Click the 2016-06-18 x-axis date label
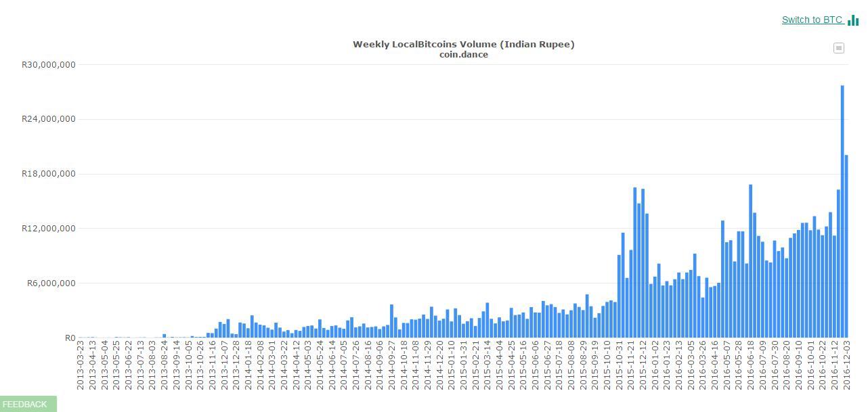The image size is (868, 412). tap(751, 366)
